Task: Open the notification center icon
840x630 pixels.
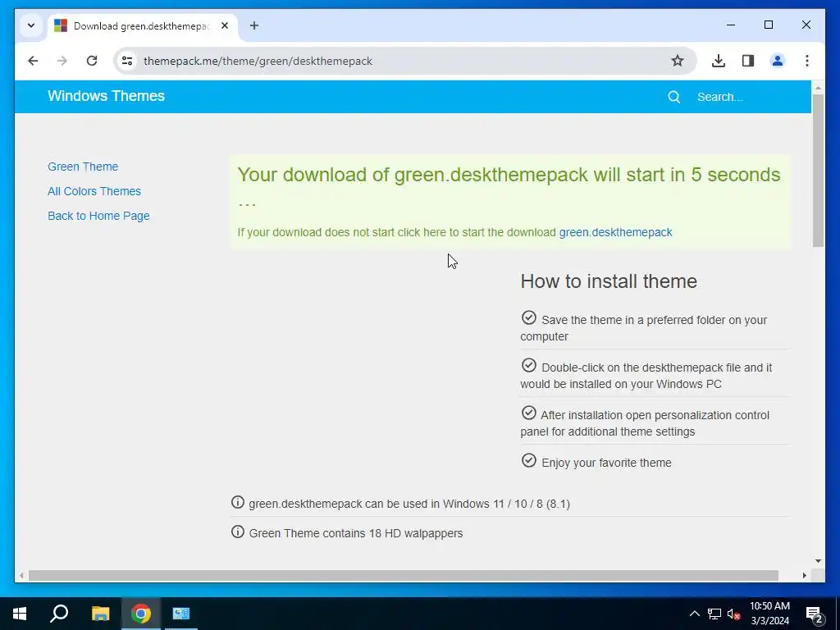Action: (x=814, y=614)
